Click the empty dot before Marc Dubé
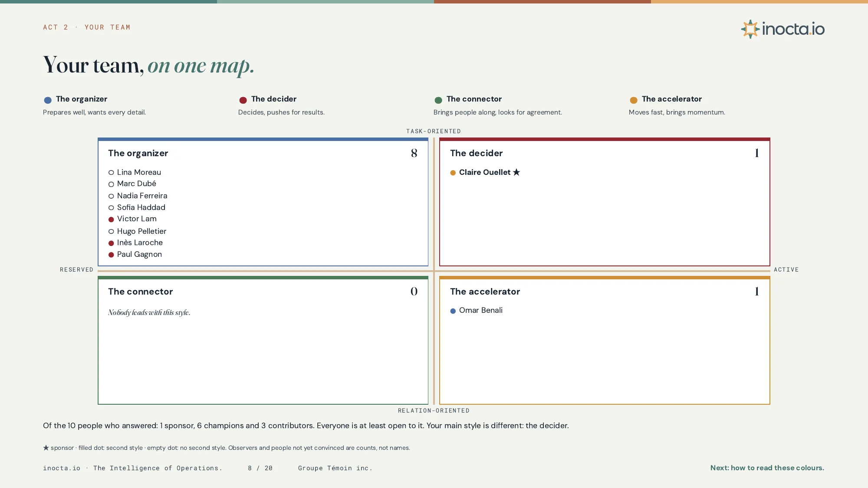The image size is (868, 488). pos(111,184)
